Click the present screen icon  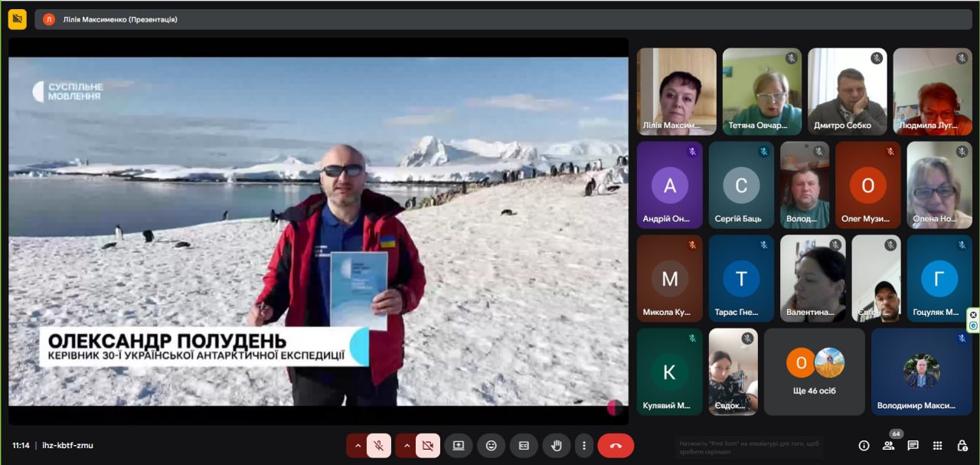[459, 445]
